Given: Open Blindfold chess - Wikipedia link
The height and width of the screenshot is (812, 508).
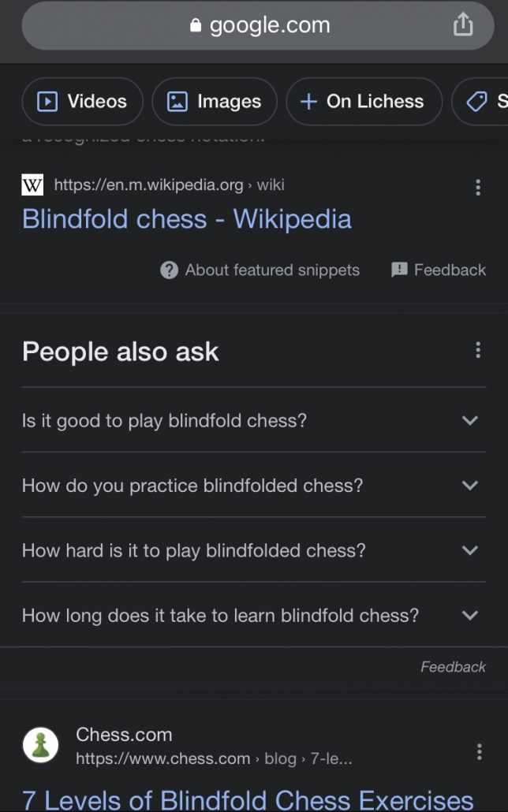Looking at the screenshot, I should click(187, 218).
